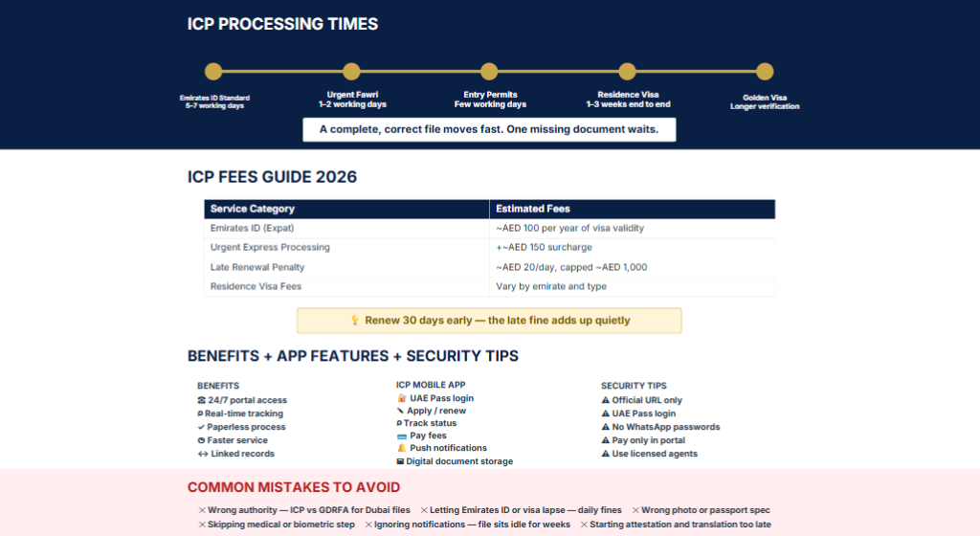Viewport: 980px width, 536px height.
Task: Click the 'A complete, correct file moves fast' box
Action: [x=489, y=130]
